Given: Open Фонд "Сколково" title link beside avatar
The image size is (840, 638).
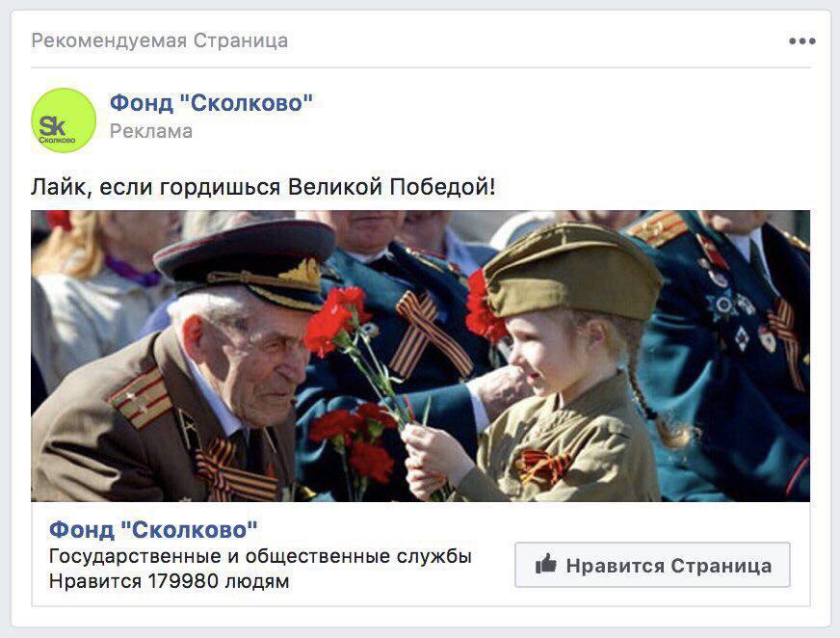Looking at the screenshot, I should 211,103.
